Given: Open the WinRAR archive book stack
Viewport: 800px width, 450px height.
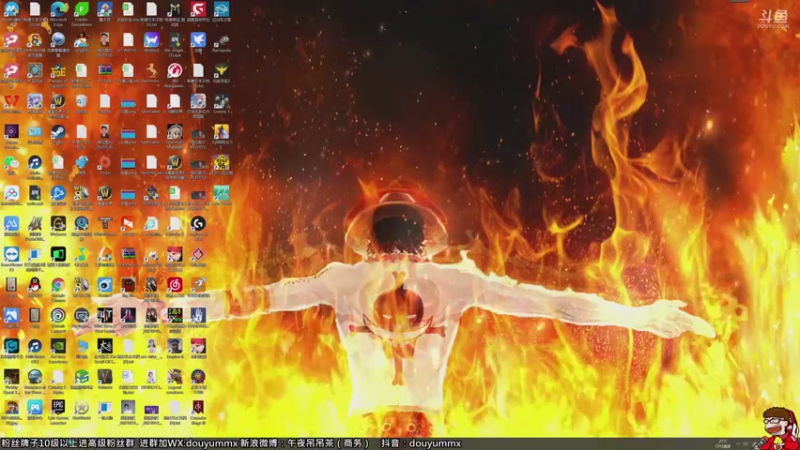Looking at the screenshot, I should click(x=128, y=254).
